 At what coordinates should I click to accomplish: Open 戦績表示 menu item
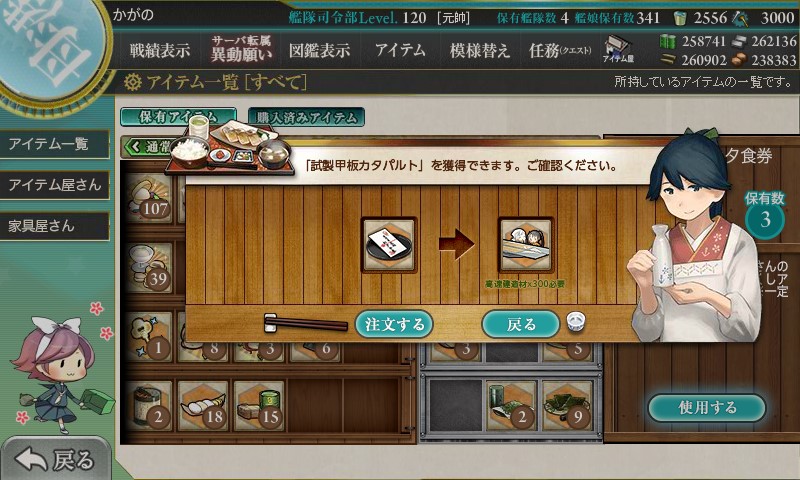159,50
